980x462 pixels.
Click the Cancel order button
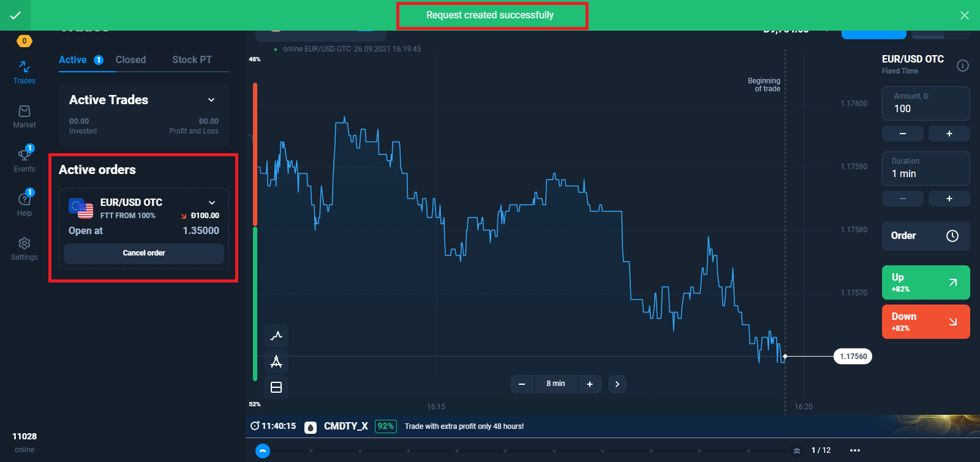[144, 253]
